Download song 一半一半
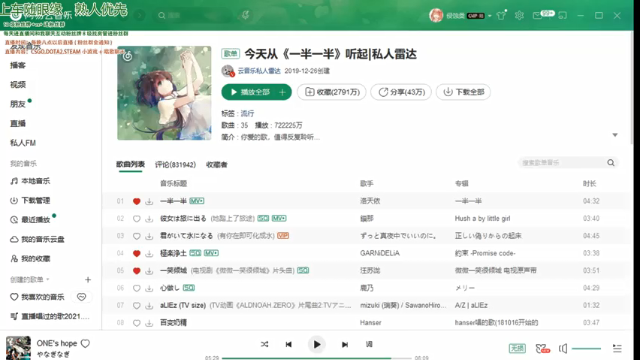 coord(149,201)
